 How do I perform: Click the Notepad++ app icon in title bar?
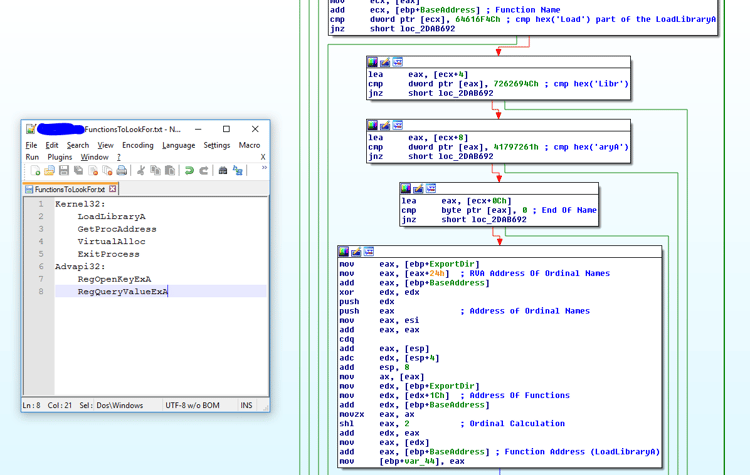31,129
